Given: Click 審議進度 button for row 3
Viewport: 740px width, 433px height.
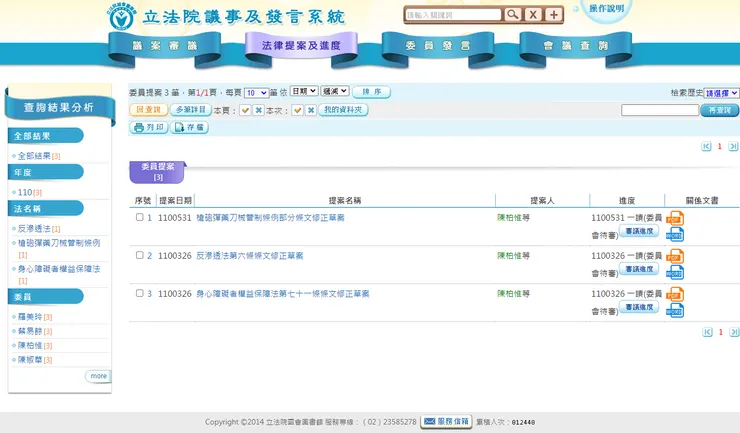Looking at the screenshot, I should (x=639, y=307).
